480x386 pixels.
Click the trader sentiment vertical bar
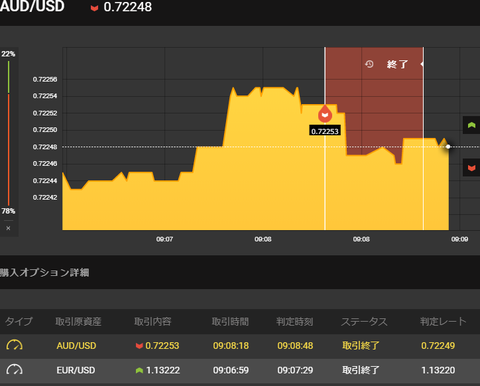pos(9,133)
